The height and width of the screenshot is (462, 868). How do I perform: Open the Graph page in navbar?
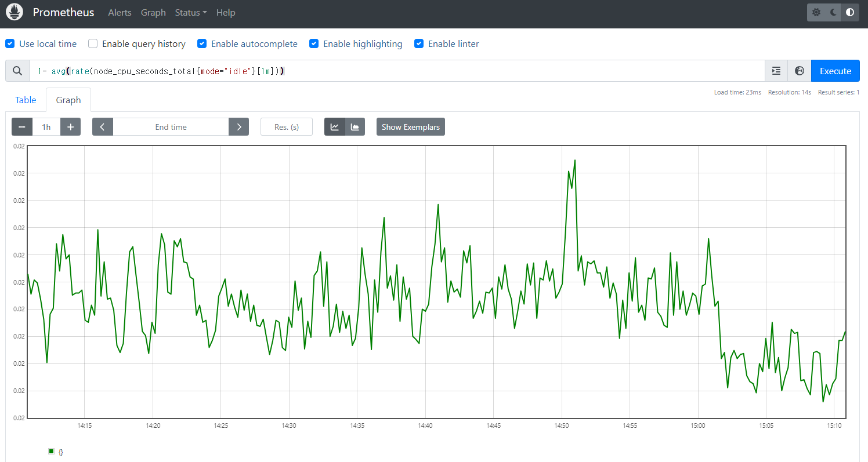point(153,12)
